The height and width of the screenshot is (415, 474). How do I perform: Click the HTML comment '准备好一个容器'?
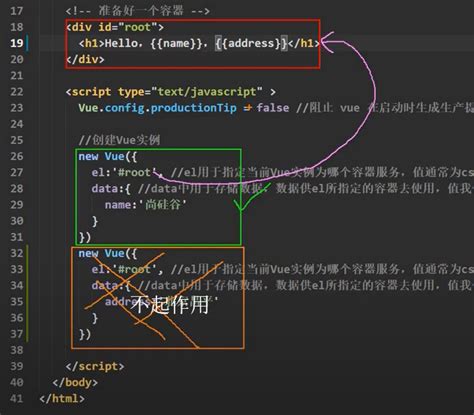click(138, 11)
